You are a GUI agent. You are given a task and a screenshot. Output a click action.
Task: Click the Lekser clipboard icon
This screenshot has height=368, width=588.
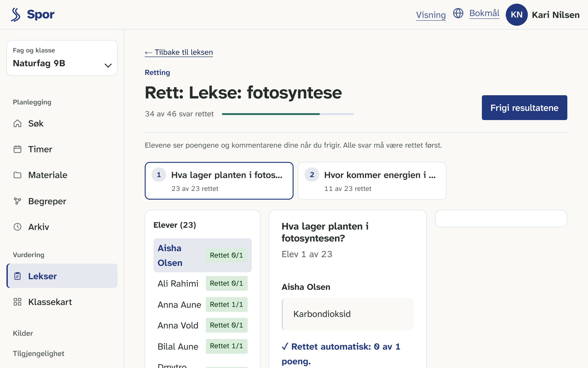point(17,276)
